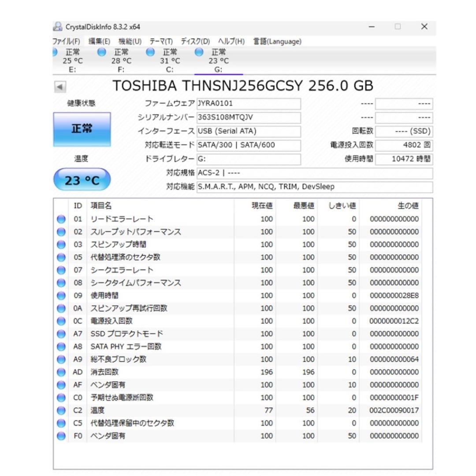Select the F: drive 28 °C tab
This screenshot has width=476, height=476.
(x=121, y=60)
